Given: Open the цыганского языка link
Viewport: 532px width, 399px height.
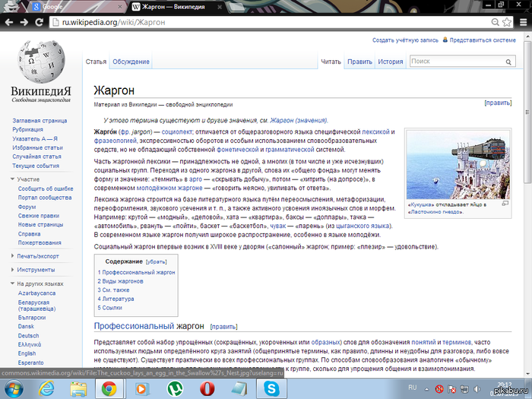Looking at the screenshot, I should coord(363,226).
